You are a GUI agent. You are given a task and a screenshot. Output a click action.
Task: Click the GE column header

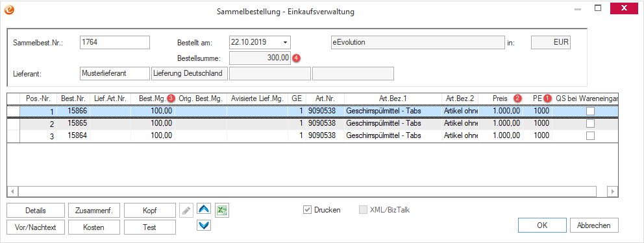pos(297,98)
